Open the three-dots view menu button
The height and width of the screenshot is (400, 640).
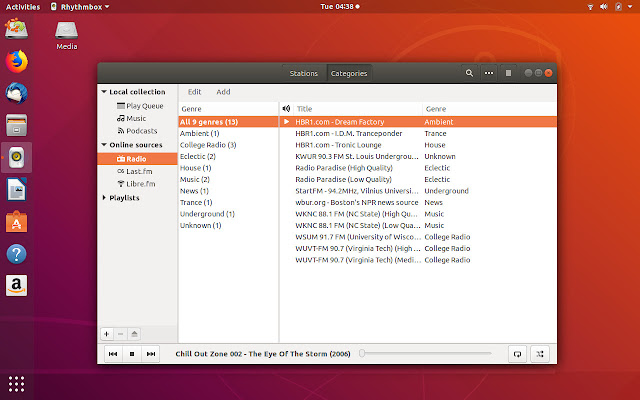[x=489, y=73]
